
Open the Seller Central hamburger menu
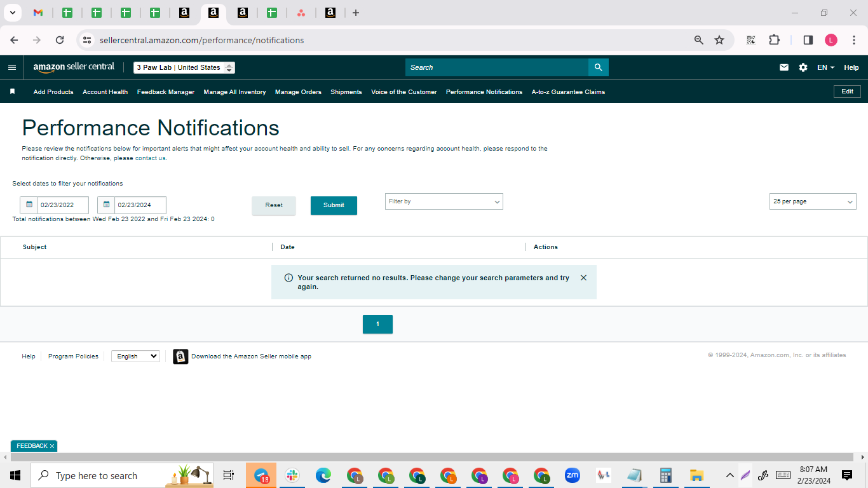coord(12,67)
